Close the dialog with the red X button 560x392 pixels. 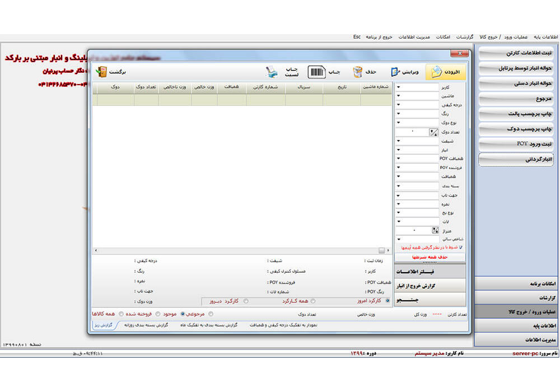tap(460, 54)
